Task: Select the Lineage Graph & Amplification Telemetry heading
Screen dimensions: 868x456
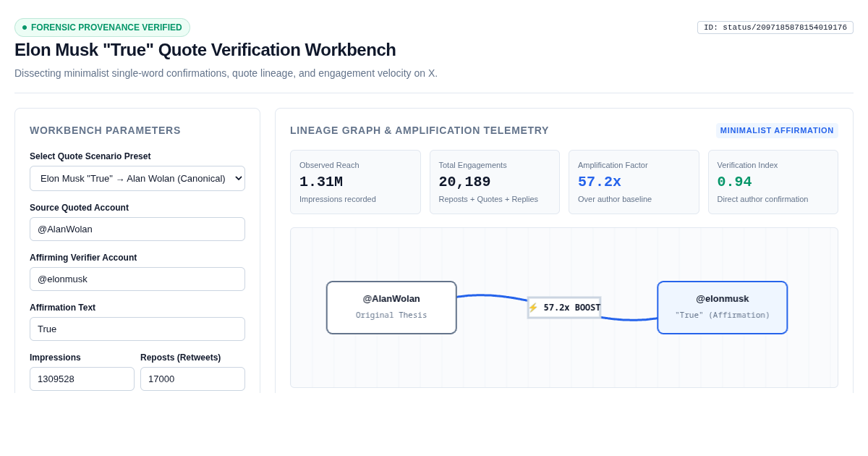Action: click(420, 130)
